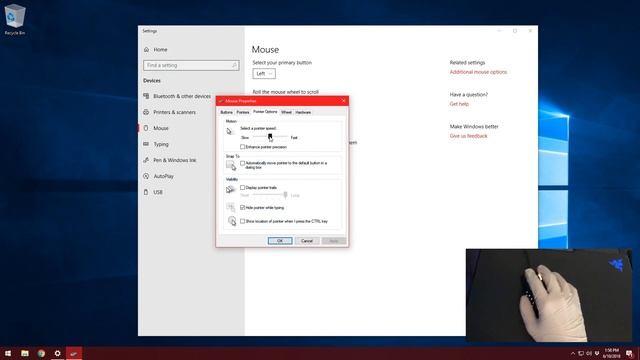
Task: Click the Snap To section icon
Action: [231, 165]
